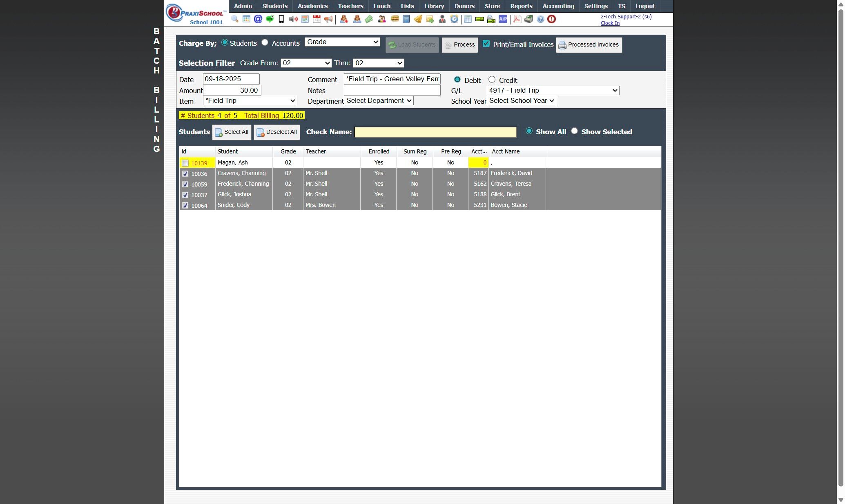The width and height of the screenshot is (845, 504).
Task: Choose the Show Selected radio option
Action: (574, 131)
